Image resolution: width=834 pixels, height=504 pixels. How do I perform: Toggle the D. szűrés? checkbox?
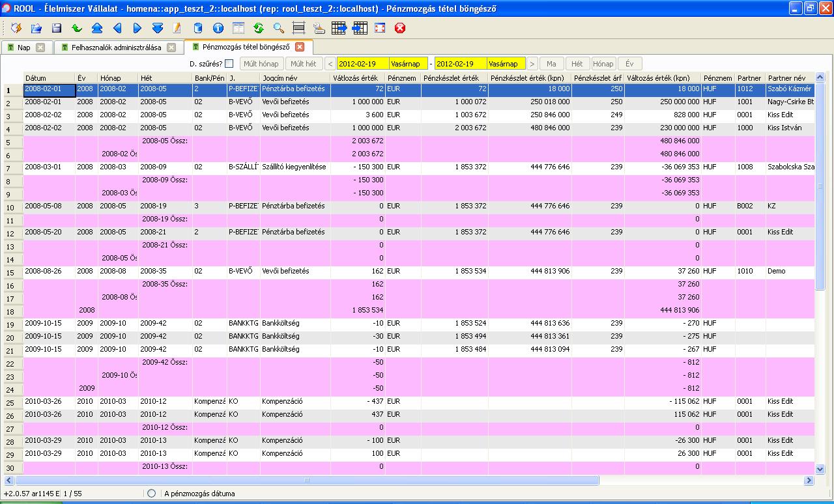[229, 64]
